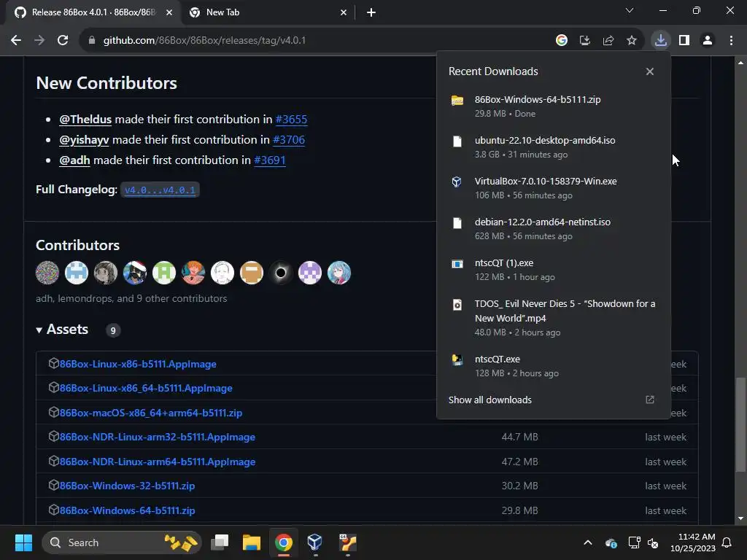Viewport: 747px width, 560px height.
Task: Open File Explorer from the taskbar
Action: pyautogui.click(x=252, y=542)
